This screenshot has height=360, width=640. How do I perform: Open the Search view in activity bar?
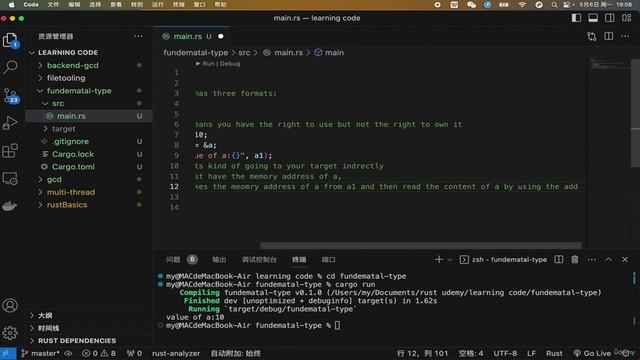coord(10,67)
